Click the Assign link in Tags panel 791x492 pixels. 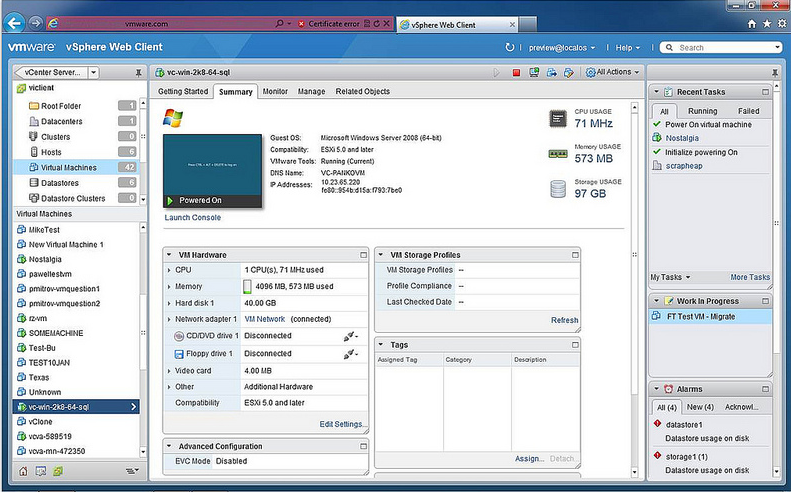(x=529, y=459)
